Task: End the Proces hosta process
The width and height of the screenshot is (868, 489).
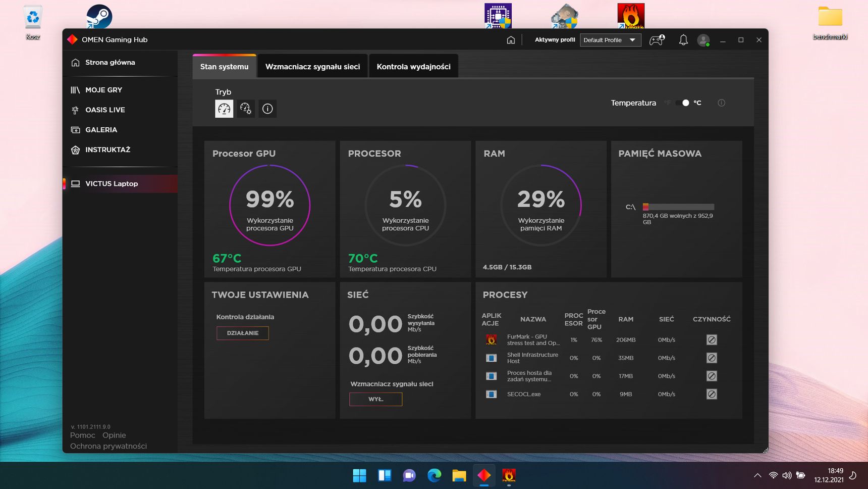Action: click(x=712, y=376)
